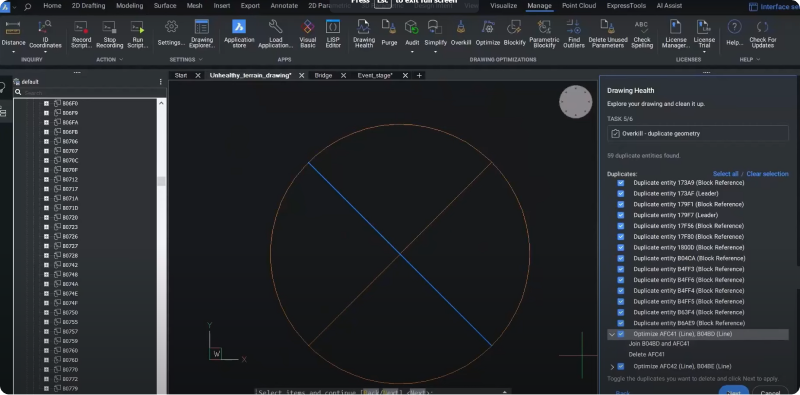Select Join B048D and AFC41 option
Screen dimensions: 800x395
pos(659,344)
